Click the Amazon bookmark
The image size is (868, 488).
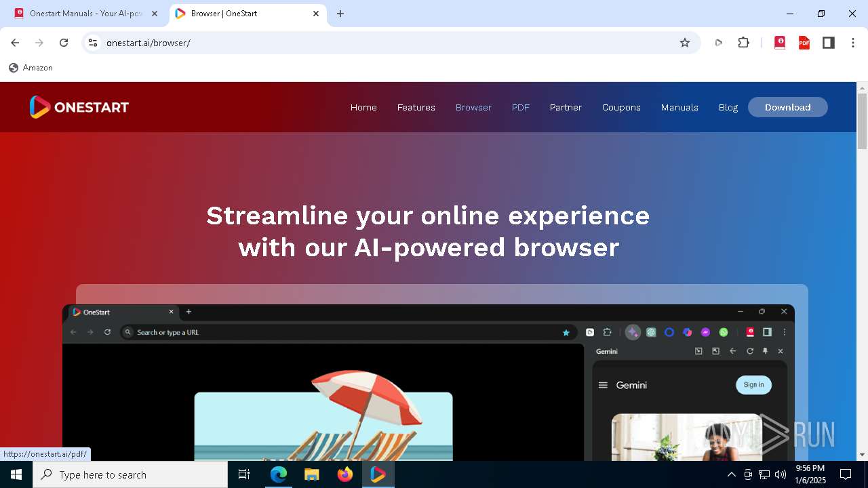pyautogui.click(x=31, y=68)
